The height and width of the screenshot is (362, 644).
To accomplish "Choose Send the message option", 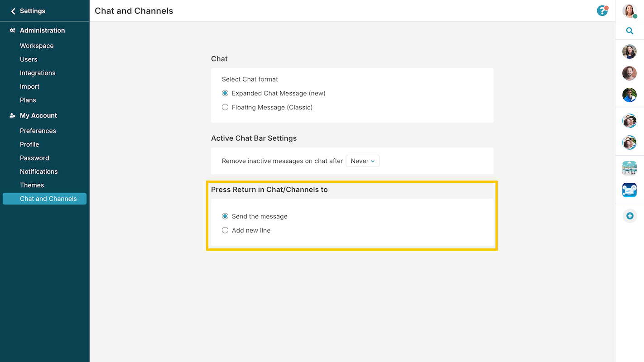I will click(225, 216).
